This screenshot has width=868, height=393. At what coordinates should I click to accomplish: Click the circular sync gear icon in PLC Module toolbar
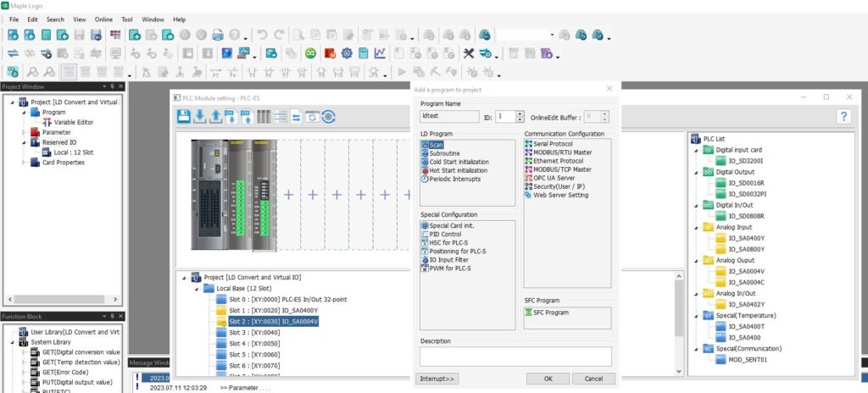pos(329,117)
